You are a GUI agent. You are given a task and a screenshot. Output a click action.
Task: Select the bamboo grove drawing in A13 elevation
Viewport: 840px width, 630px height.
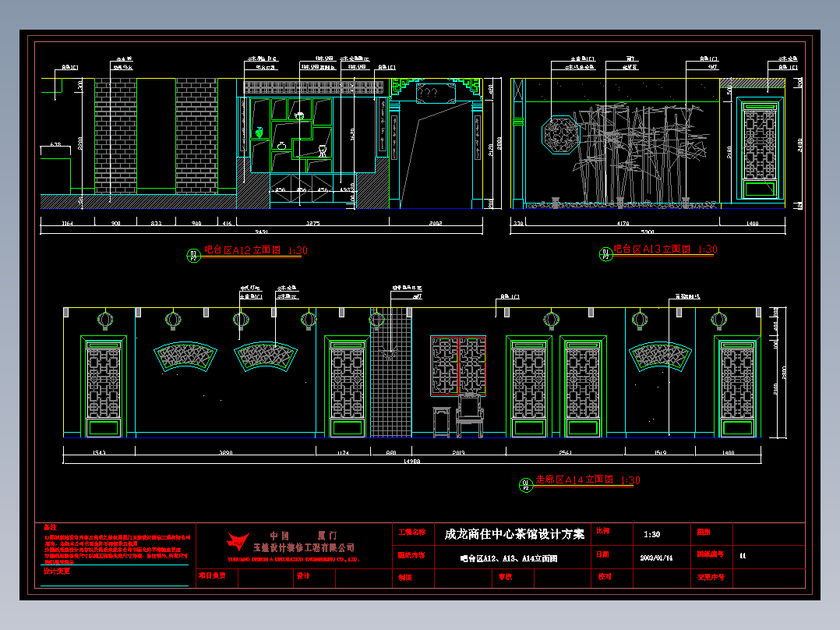(x=641, y=153)
